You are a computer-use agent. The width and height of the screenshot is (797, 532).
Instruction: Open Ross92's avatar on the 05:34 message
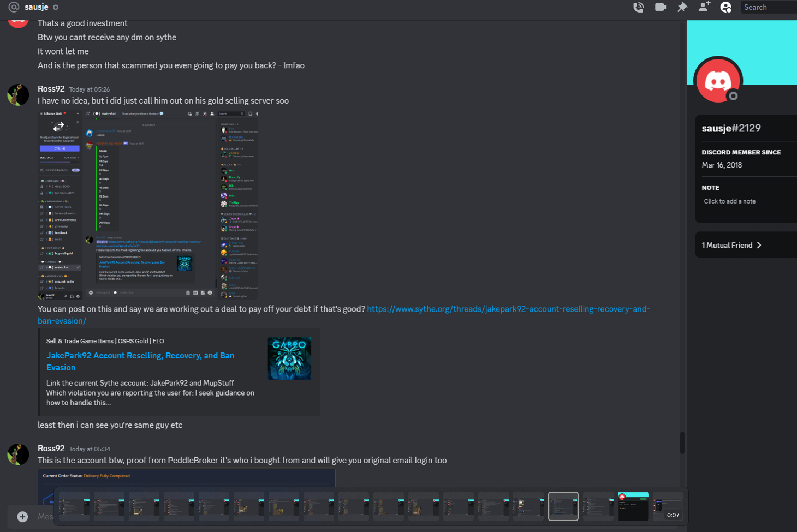pyautogui.click(x=18, y=455)
